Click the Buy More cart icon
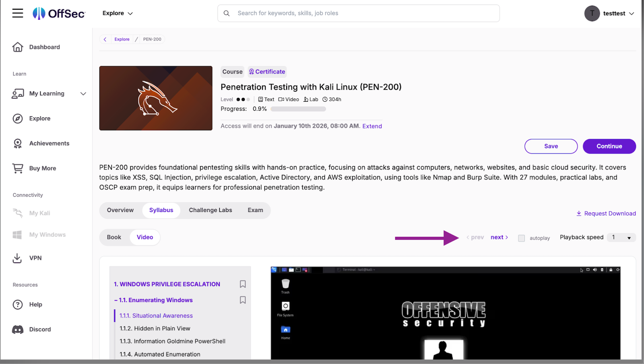Screen dimensions: 644x364 [x=18, y=168]
